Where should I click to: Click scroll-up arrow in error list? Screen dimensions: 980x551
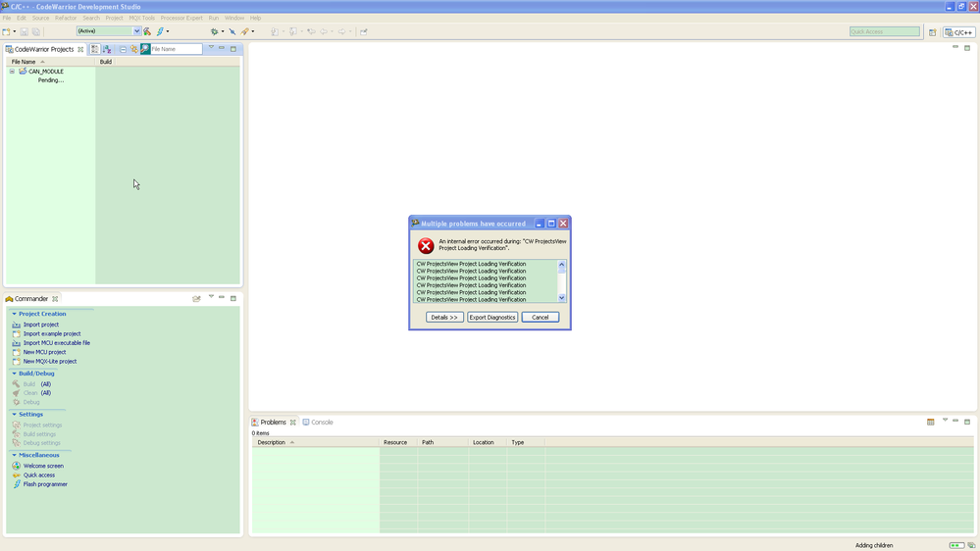(x=561, y=265)
